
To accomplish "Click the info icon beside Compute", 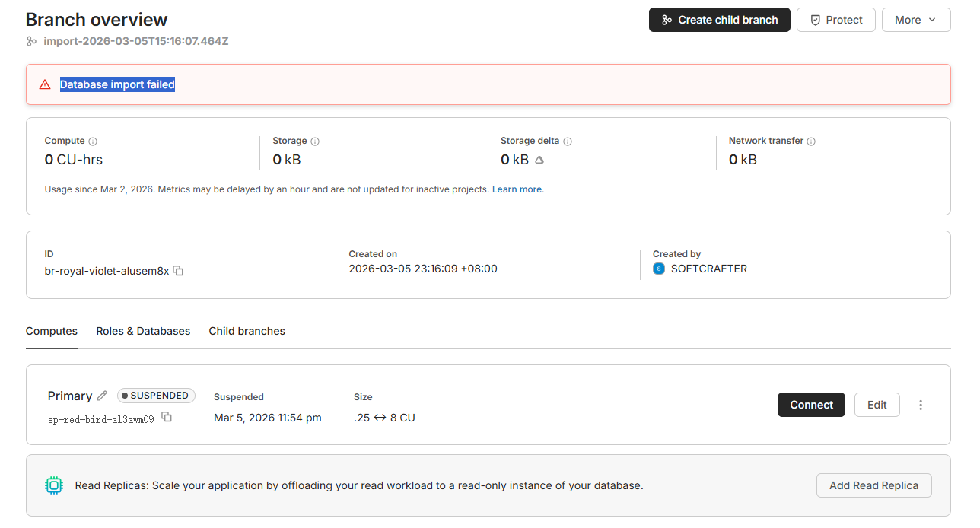I will (93, 142).
